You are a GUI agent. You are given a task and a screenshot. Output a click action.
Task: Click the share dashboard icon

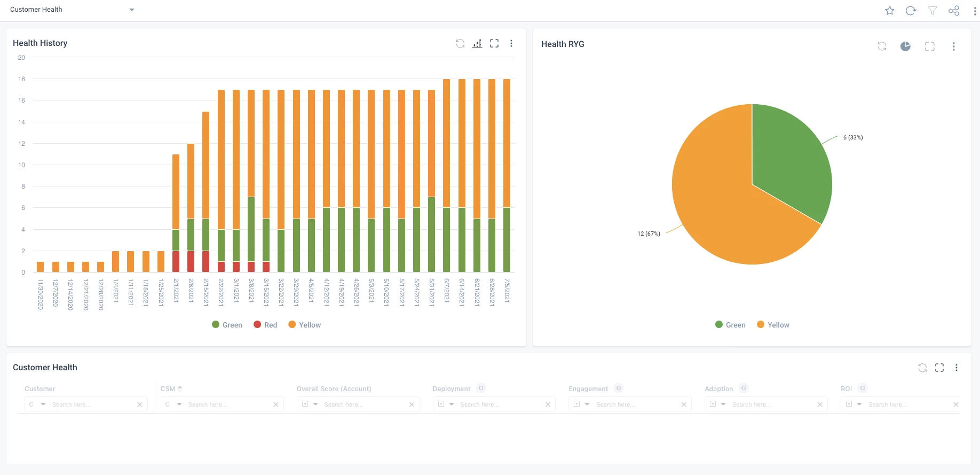point(954,11)
